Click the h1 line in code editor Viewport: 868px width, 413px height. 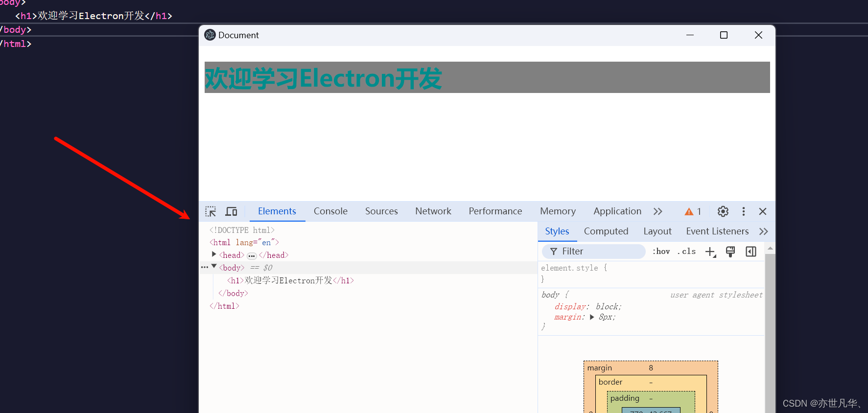[94, 16]
